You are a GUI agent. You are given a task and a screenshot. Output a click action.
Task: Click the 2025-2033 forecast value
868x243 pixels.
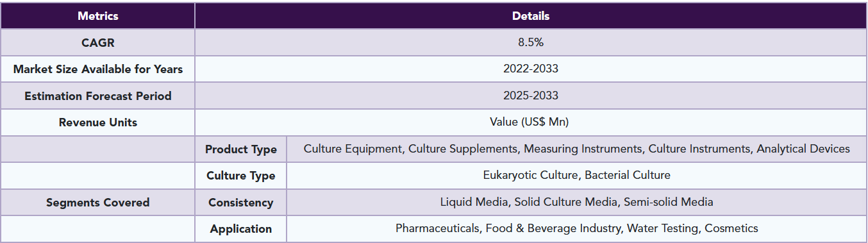click(x=531, y=96)
